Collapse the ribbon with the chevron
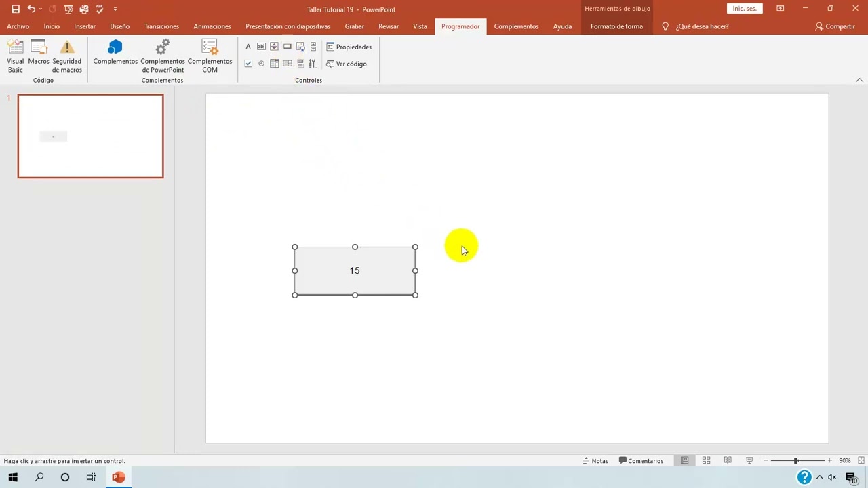 (x=859, y=80)
